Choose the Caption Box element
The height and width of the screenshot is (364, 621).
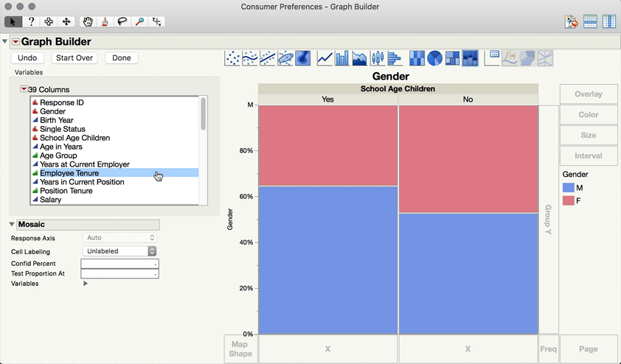pos(492,58)
